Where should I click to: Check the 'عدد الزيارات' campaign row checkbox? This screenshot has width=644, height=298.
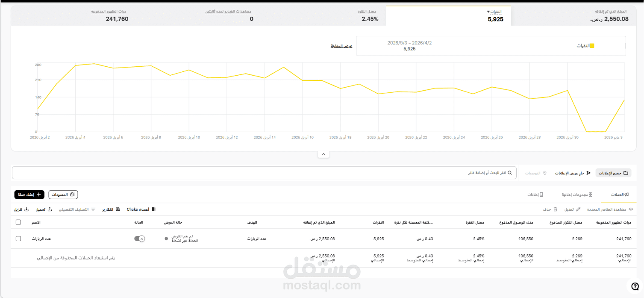point(18,239)
